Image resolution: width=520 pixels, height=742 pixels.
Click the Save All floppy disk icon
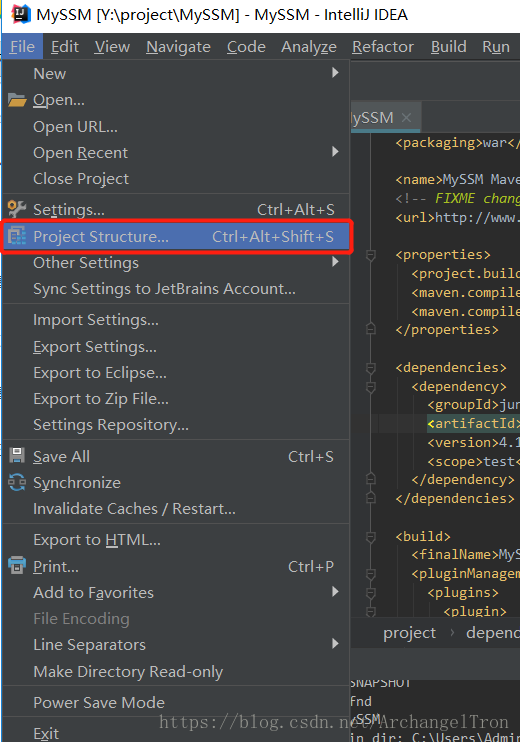[17, 456]
